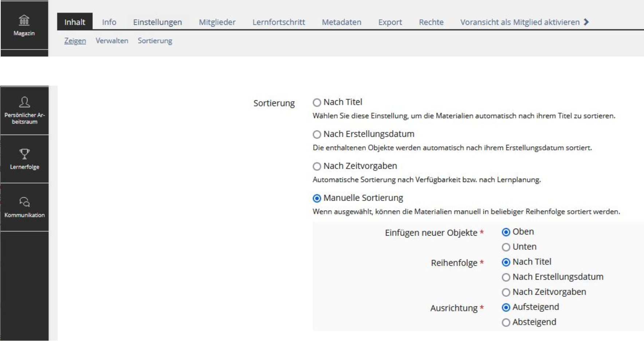644x341 pixels.
Task: Choose Oben for Einfügen neuer Objekte
Action: 506,232
